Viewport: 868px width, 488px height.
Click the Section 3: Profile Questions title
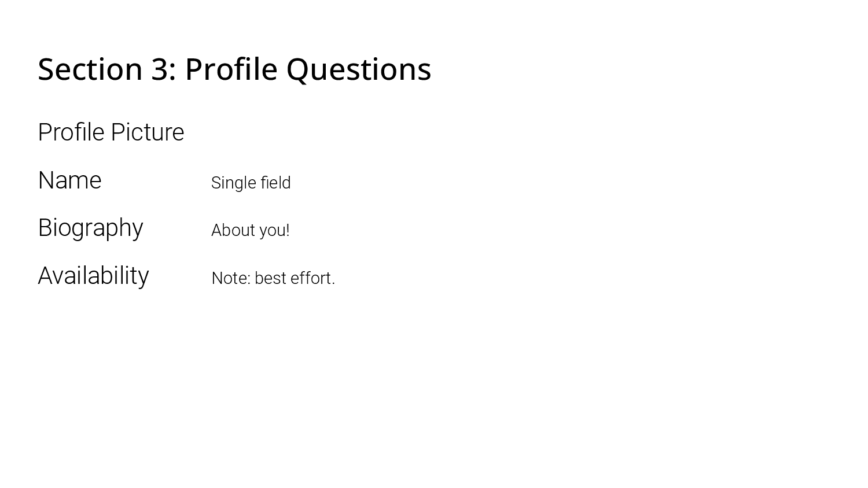point(234,70)
